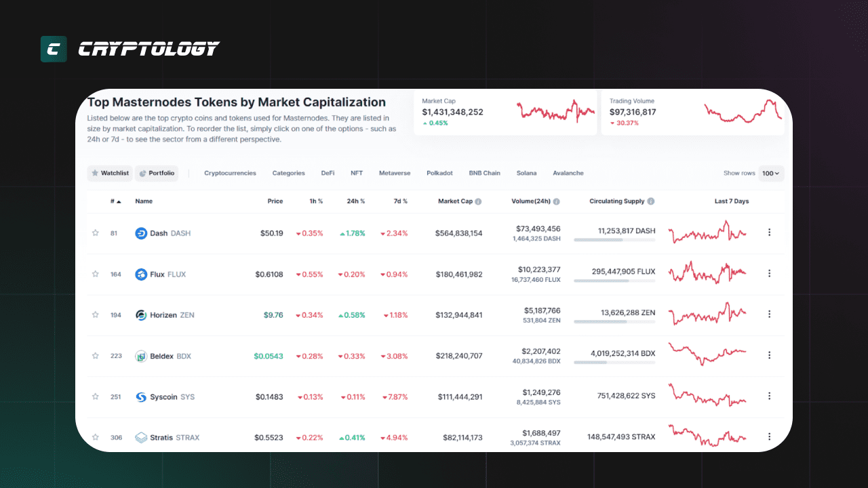This screenshot has height=488, width=868.
Task: Click the Horizen coin logo
Action: click(x=141, y=315)
